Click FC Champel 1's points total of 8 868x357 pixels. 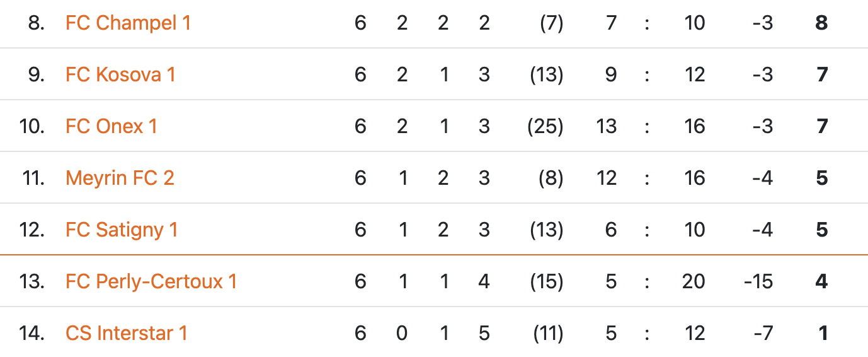[821, 23]
